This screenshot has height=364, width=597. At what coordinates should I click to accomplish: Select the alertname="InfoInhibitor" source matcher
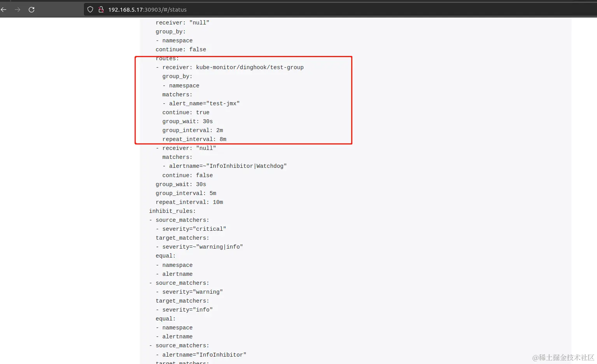click(x=204, y=355)
